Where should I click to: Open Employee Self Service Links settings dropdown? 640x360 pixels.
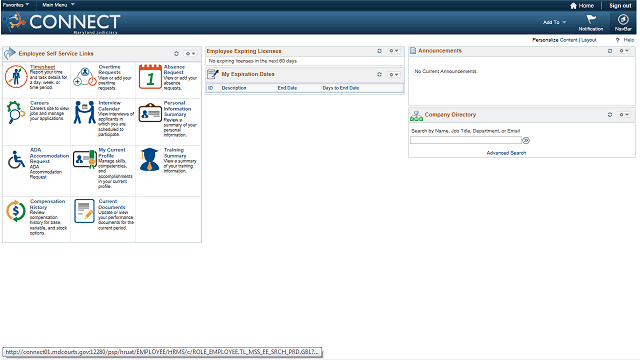point(190,53)
